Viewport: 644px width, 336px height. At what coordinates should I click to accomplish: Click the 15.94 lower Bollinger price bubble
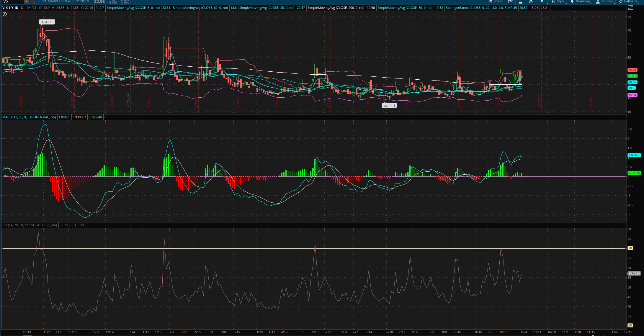click(x=632, y=95)
